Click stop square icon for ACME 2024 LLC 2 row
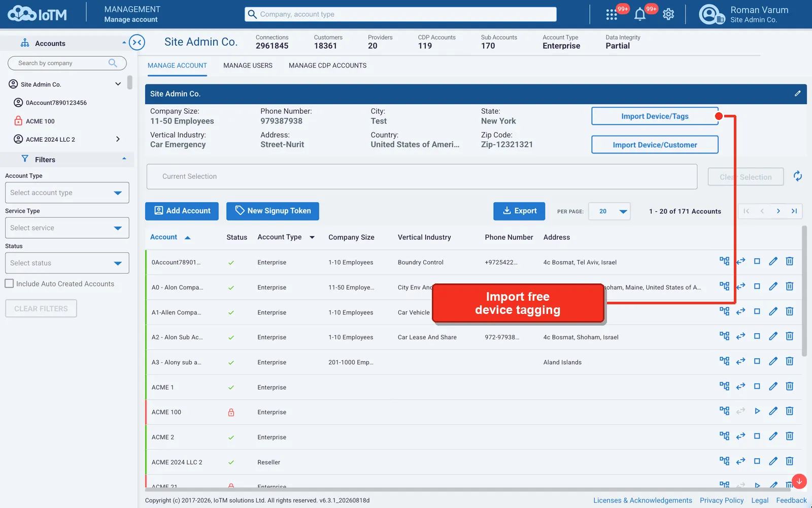This screenshot has height=508, width=812. pos(757,461)
